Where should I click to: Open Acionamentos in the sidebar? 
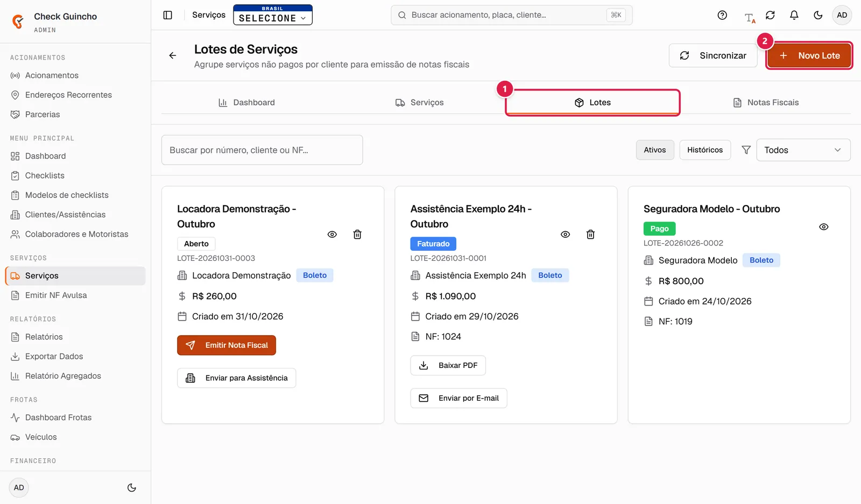point(75,75)
